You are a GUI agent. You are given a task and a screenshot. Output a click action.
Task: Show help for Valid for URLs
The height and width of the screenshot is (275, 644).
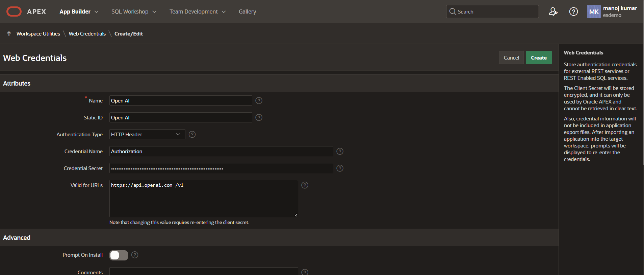pos(305,185)
